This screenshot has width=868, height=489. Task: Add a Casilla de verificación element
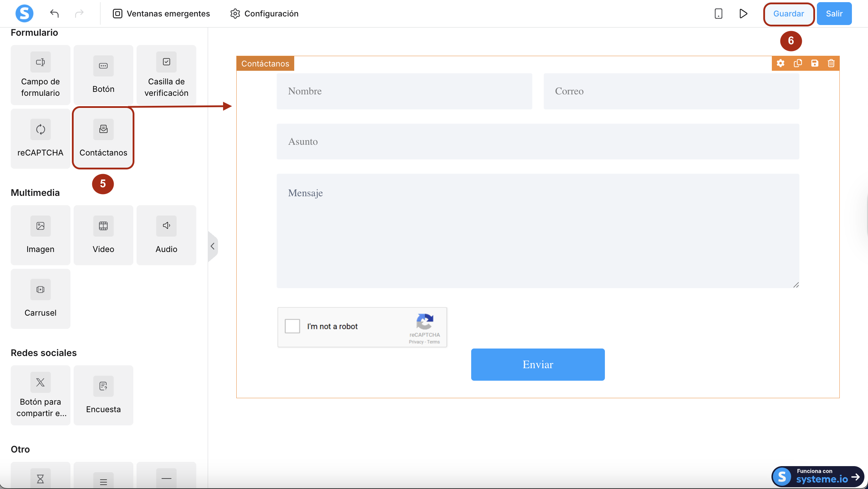pyautogui.click(x=166, y=75)
